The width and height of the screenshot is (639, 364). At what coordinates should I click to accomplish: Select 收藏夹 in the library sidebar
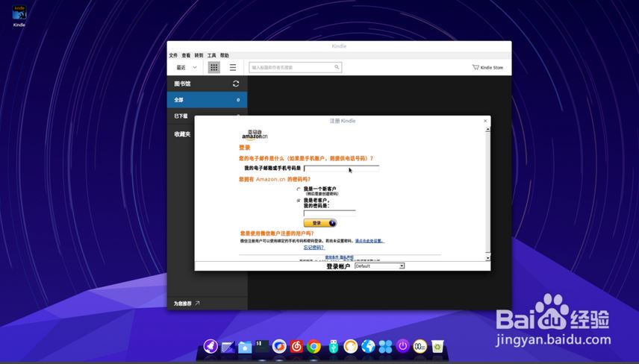(181, 134)
